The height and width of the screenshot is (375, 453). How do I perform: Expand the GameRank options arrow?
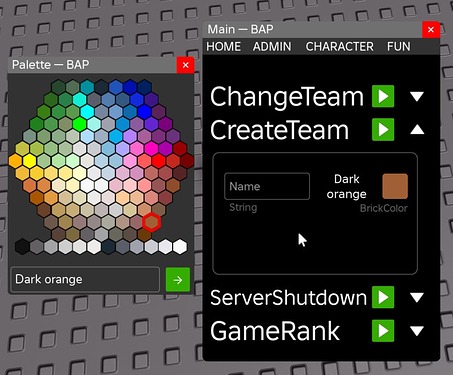(x=417, y=331)
